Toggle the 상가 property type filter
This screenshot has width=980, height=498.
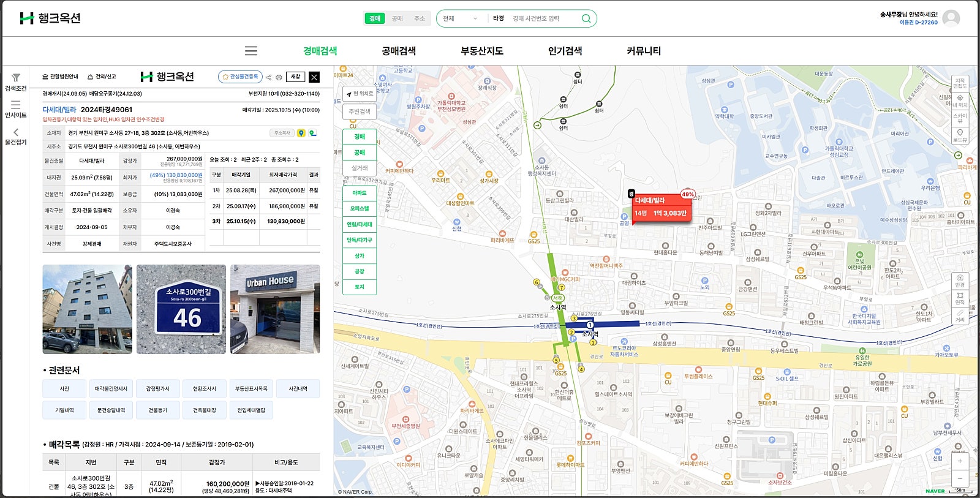(x=360, y=256)
